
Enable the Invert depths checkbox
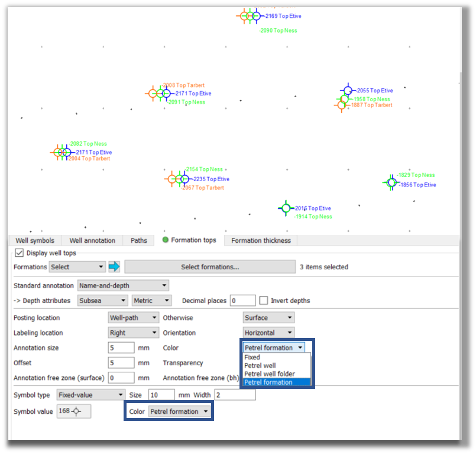[x=264, y=301]
